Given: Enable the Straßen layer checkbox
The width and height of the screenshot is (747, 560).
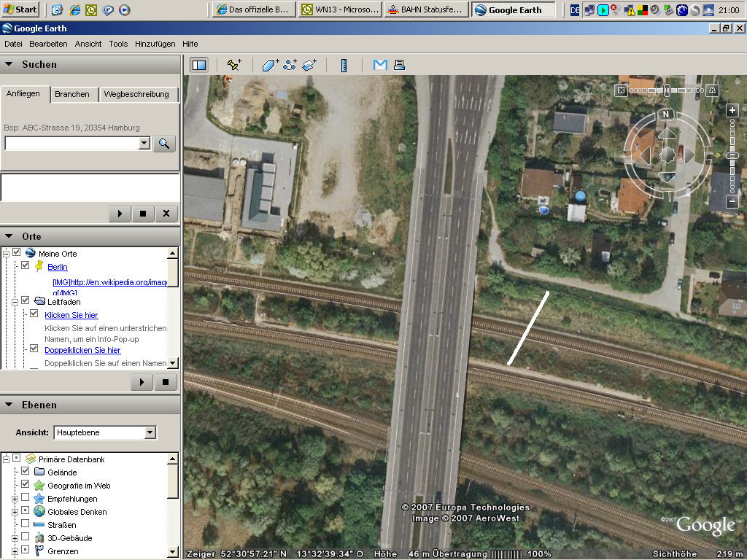Looking at the screenshot, I should pos(26,524).
